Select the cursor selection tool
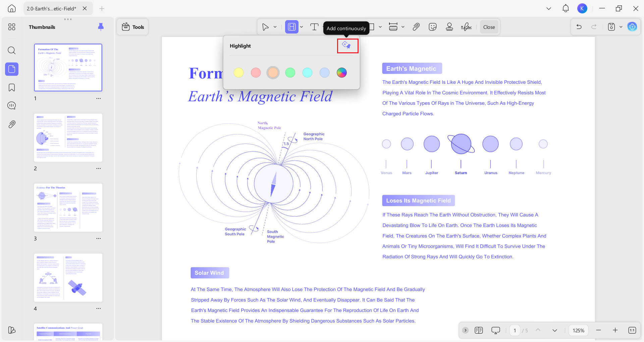 point(265,27)
